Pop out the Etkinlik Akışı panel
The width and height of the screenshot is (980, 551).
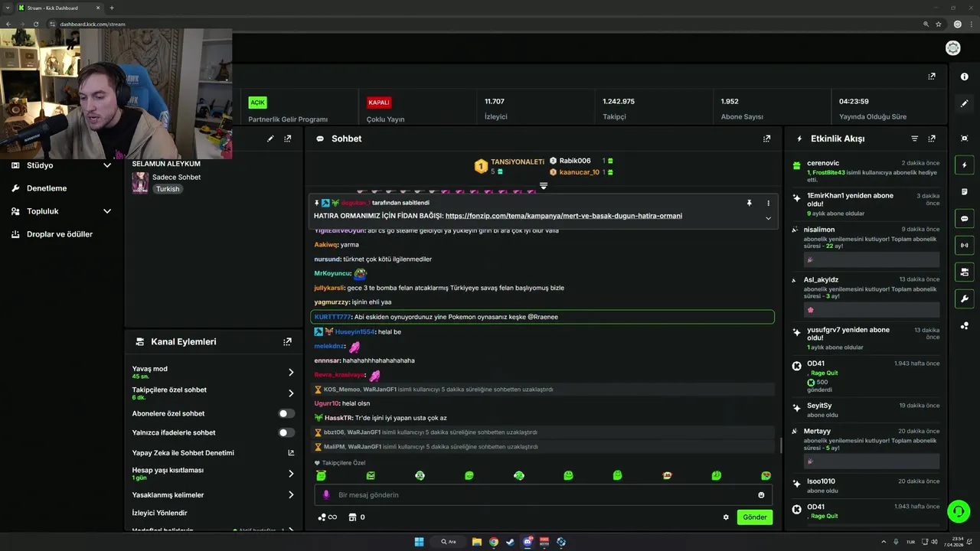pyautogui.click(x=932, y=139)
